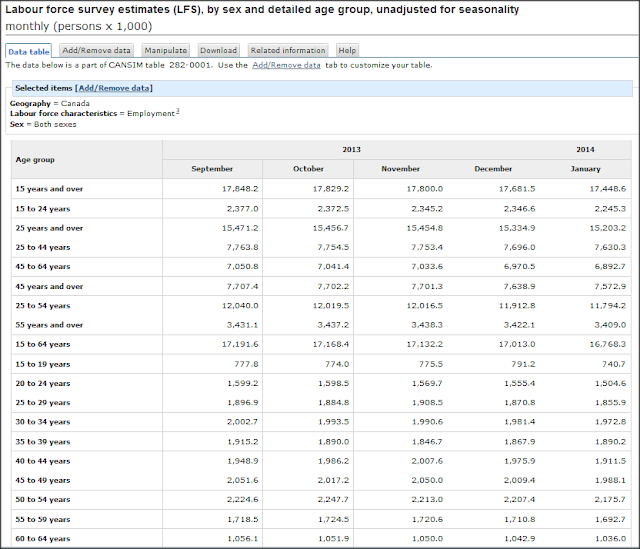
Task: Click the 3,438.3 November value
Action: click(x=427, y=325)
